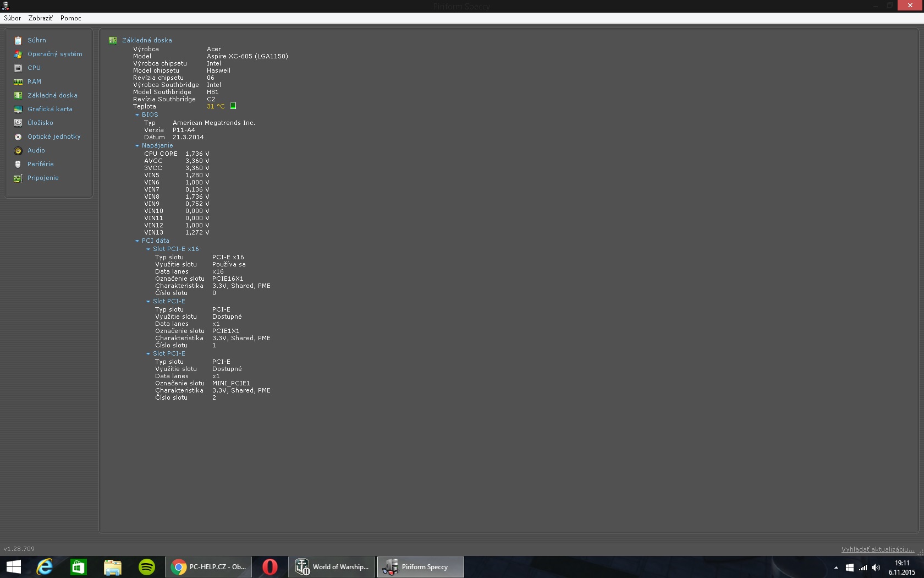
Task: Open the Windows Start button
Action: coord(14,567)
